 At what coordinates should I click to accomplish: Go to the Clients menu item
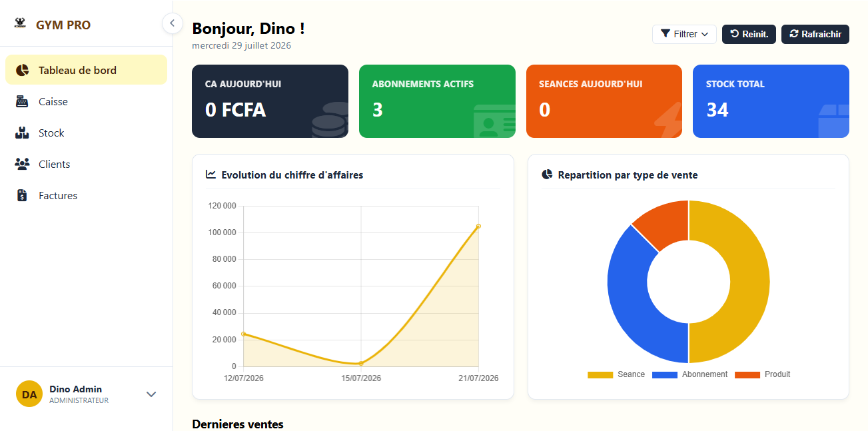point(86,164)
